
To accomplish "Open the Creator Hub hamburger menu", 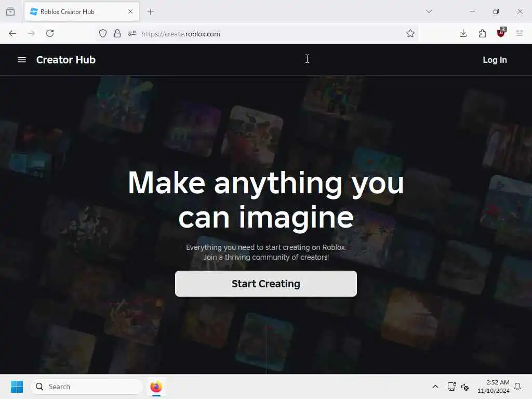I will pyautogui.click(x=22, y=60).
